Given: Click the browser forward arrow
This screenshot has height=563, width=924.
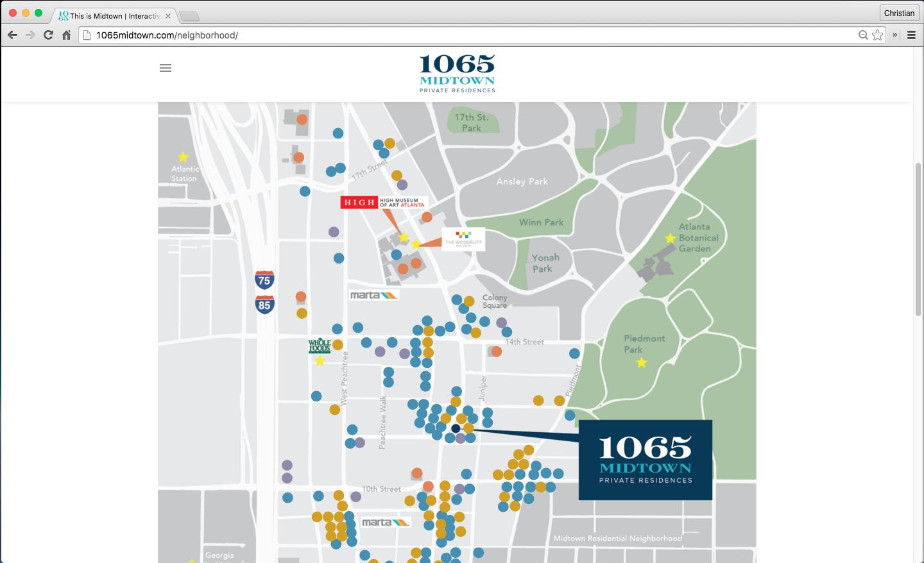Looking at the screenshot, I should click(30, 35).
